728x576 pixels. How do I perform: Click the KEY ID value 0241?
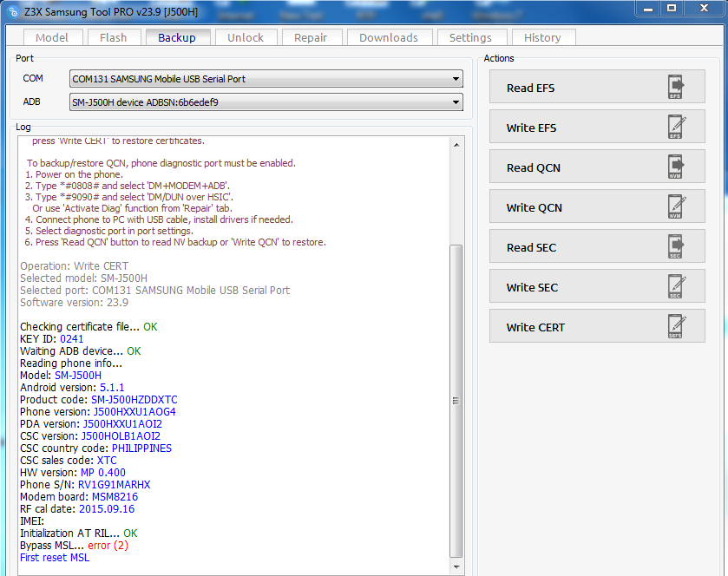pyautogui.click(x=72, y=339)
